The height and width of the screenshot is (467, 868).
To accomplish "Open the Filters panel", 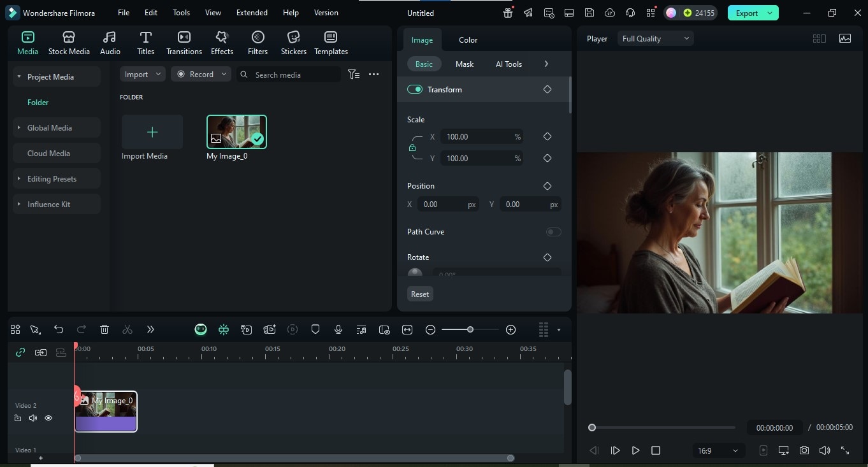I will tap(257, 43).
